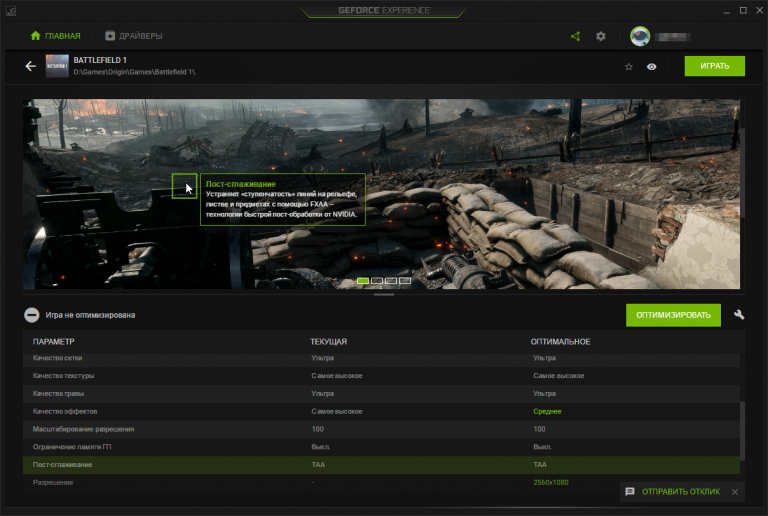Click optimal value Среднее
The image size is (768, 516).
(547, 411)
